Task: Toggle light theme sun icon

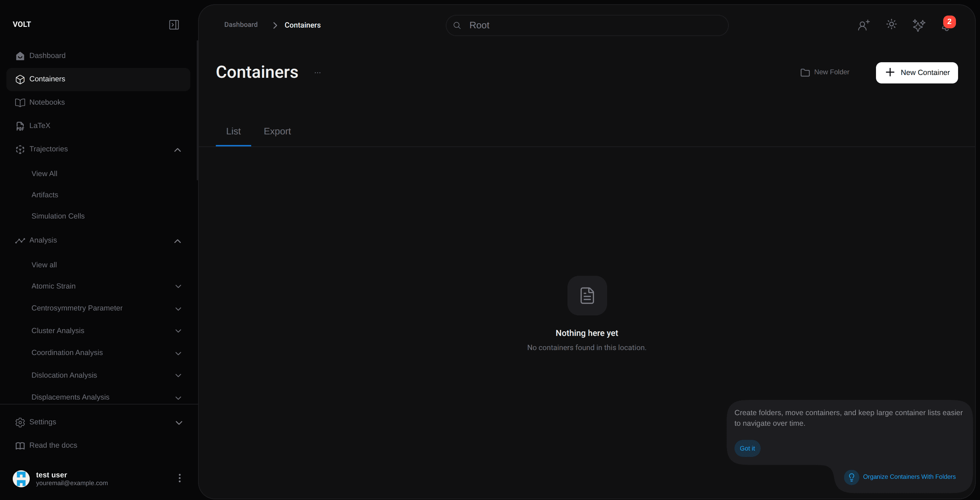Action: click(891, 25)
